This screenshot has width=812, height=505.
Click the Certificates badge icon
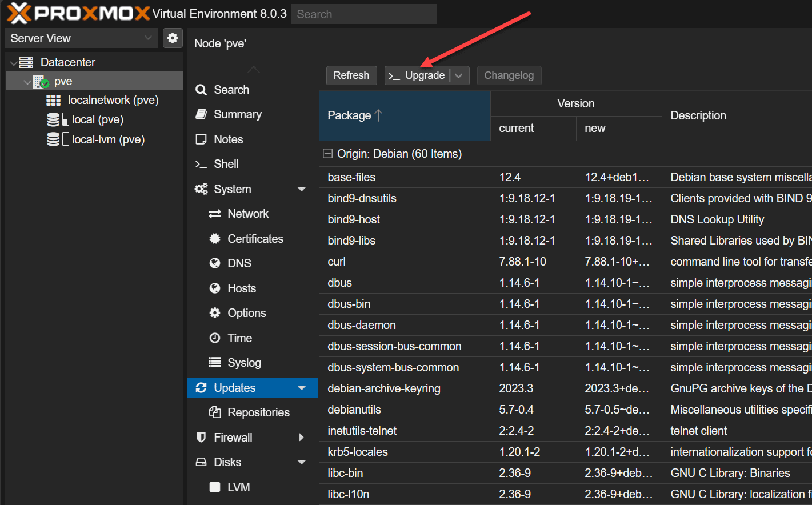pyautogui.click(x=215, y=239)
